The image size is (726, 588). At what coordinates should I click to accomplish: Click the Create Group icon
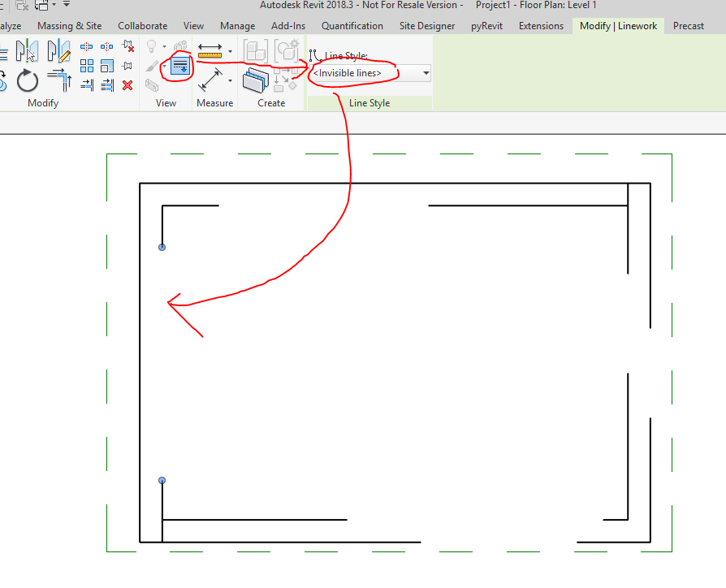[x=255, y=50]
